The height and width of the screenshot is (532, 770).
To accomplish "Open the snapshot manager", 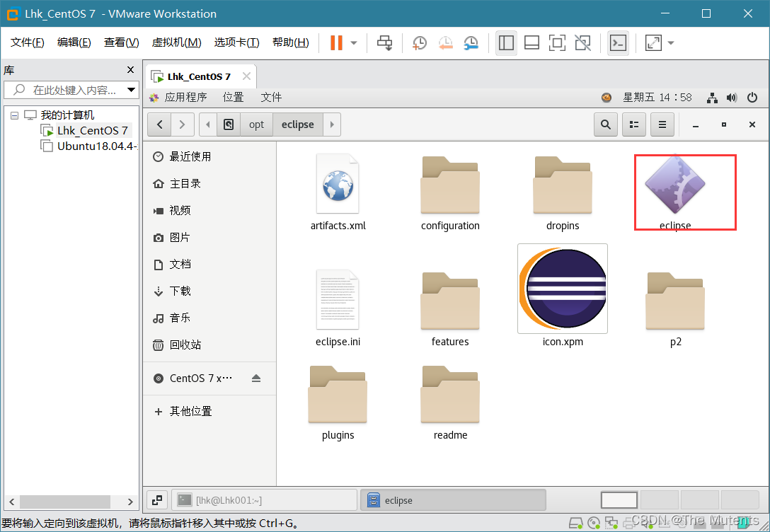I will (471, 42).
